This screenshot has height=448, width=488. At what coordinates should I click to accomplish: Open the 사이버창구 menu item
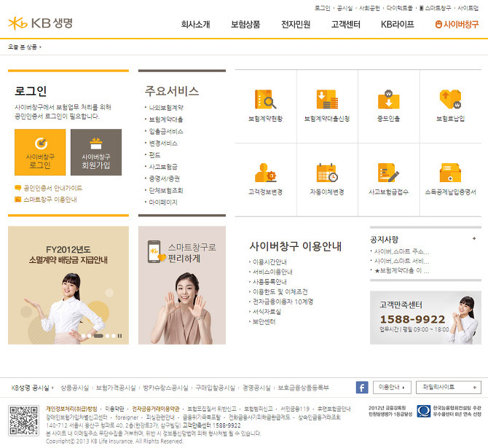[457, 24]
